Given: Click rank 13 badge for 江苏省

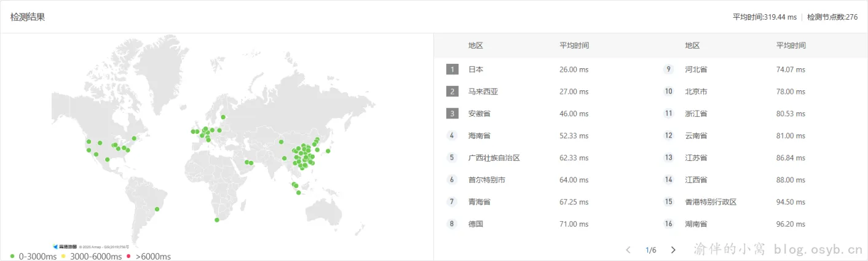Looking at the screenshot, I should 669,158.
